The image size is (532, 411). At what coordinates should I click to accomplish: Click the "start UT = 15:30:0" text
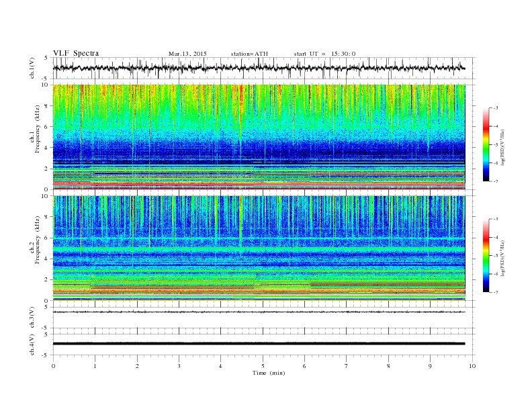pos(324,54)
